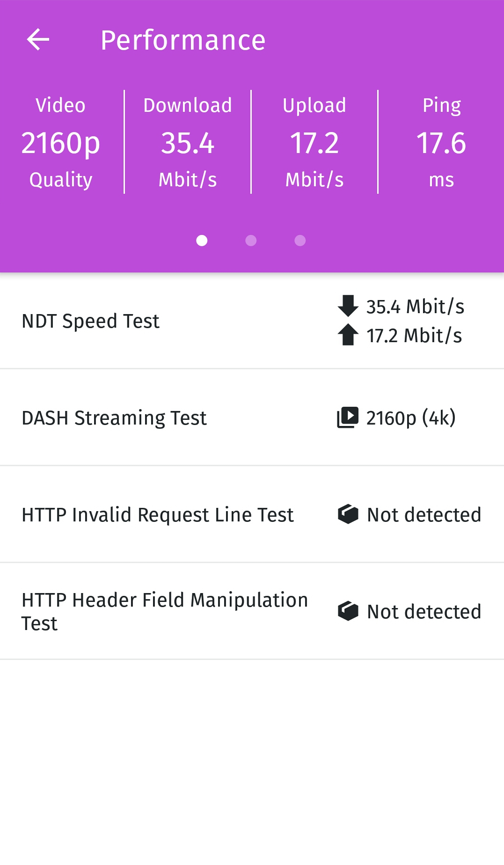Click the upload arrow icon in NDT row
This screenshot has width=504, height=865.
348,335
